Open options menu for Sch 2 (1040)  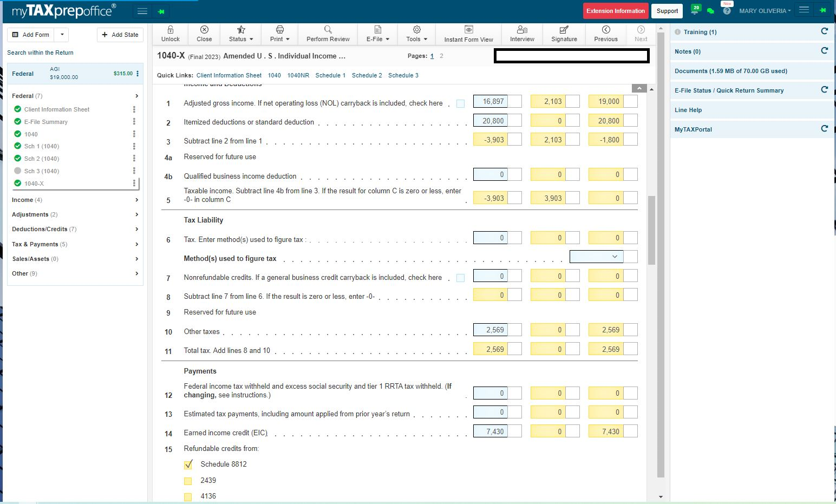134,159
